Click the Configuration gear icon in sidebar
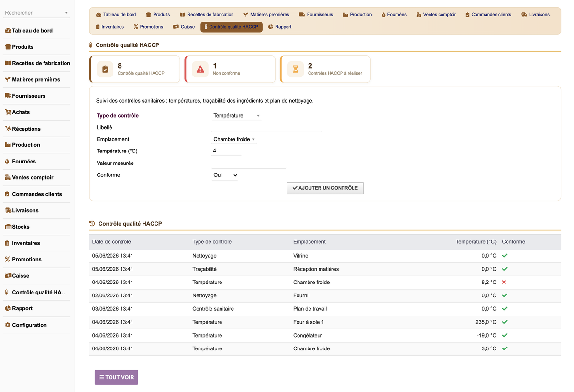The image size is (574, 392). 7,325
